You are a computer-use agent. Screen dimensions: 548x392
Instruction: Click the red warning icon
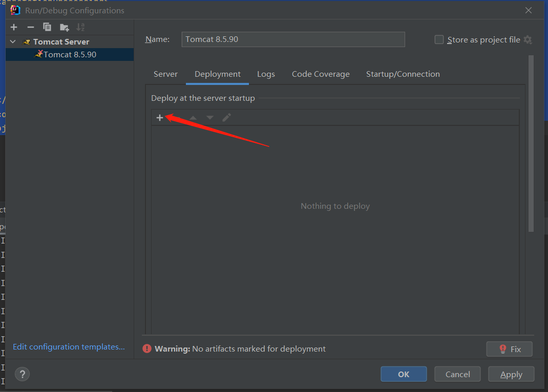coord(147,349)
